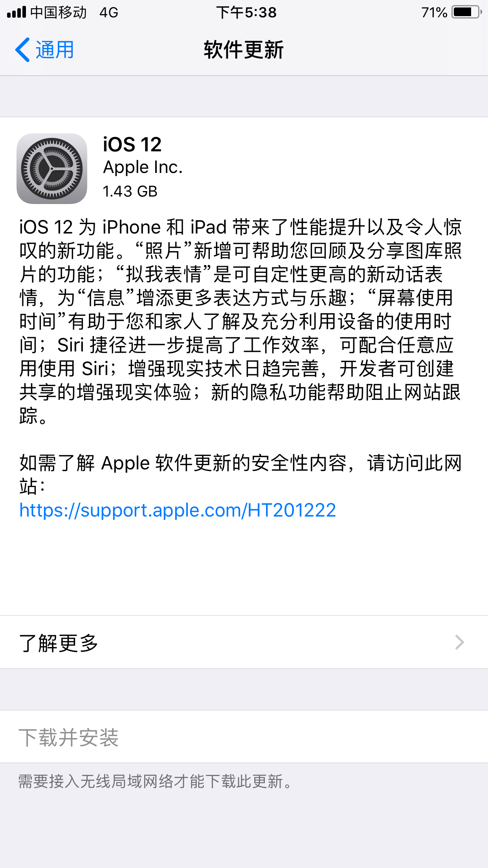Check the battery icon in status bar
488x868 pixels.
(467, 12)
